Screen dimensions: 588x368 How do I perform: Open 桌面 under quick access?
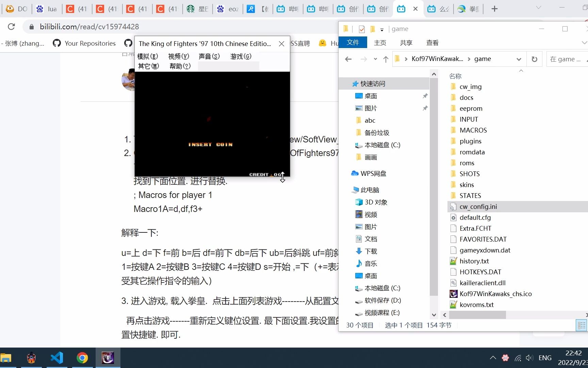click(x=371, y=96)
